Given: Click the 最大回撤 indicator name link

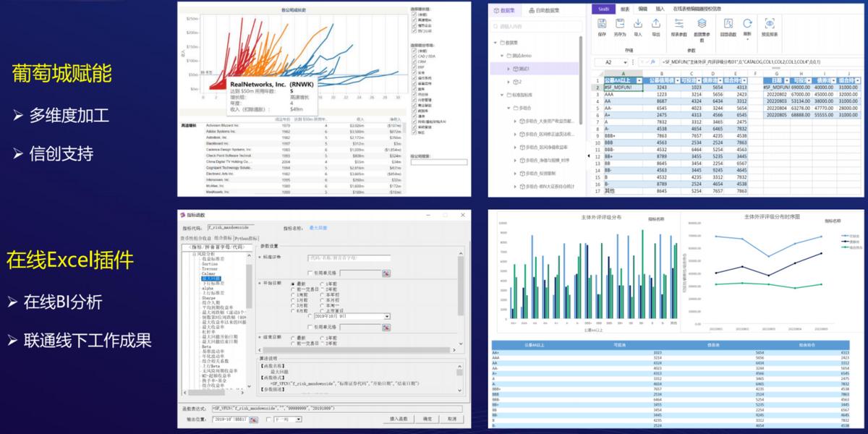Looking at the screenshot, I should point(318,227).
